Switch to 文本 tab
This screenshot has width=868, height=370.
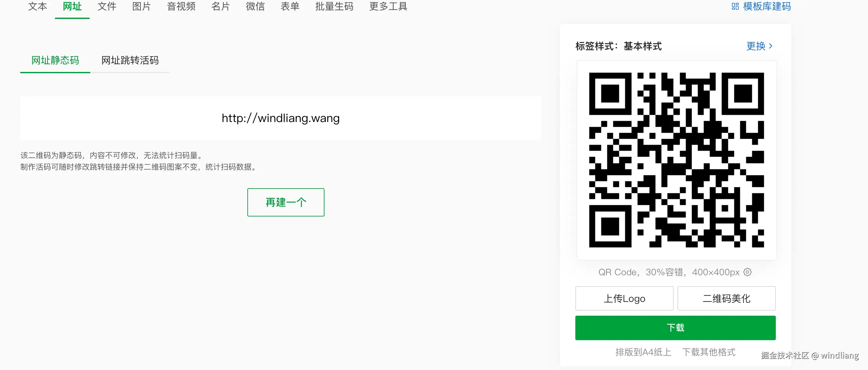pos(37,6)
